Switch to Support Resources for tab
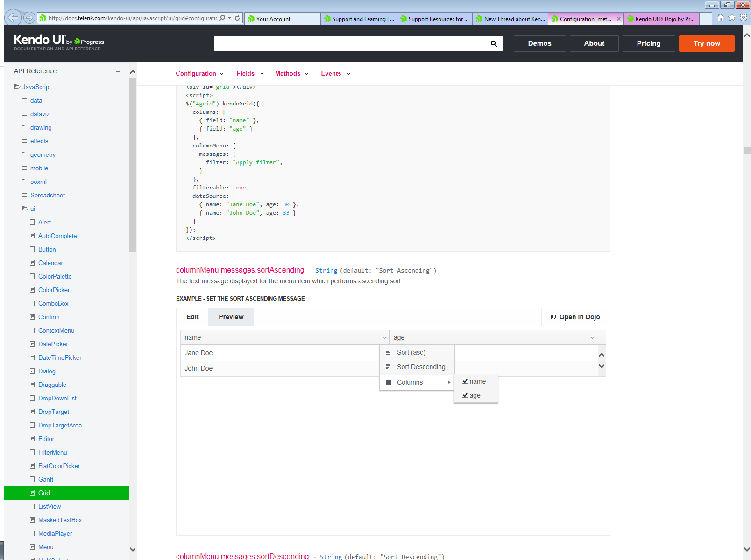 click(434, 19)
